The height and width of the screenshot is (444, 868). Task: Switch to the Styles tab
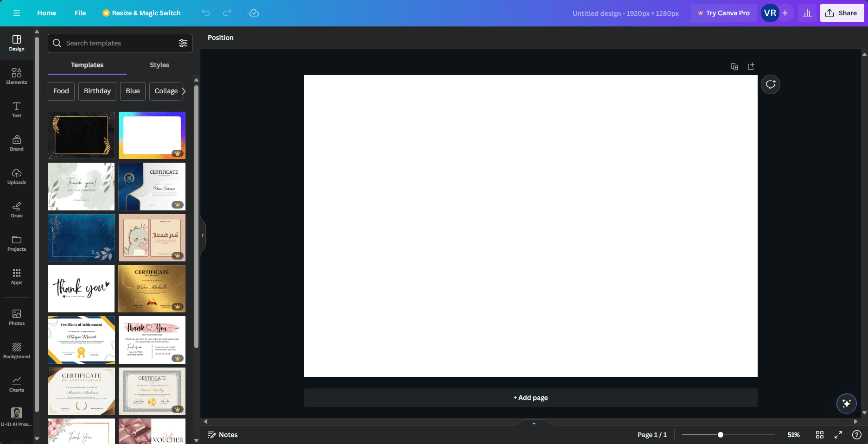[x=159, y=65]
